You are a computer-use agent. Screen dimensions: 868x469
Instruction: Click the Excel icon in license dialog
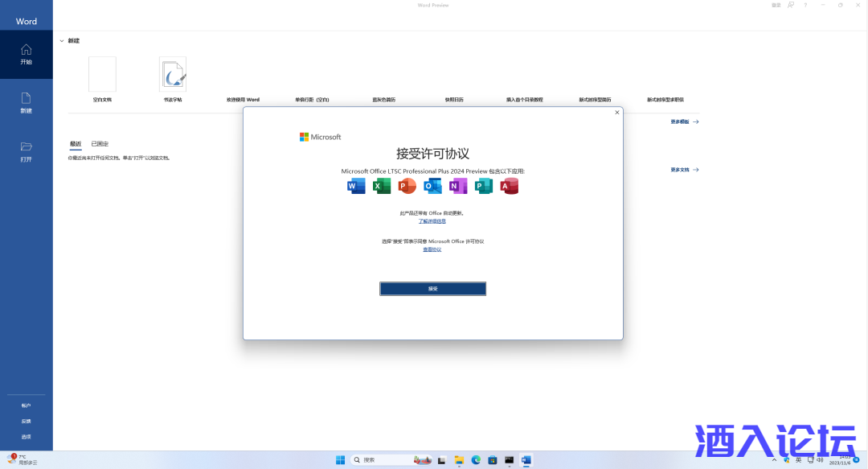(x=382, y=186)
